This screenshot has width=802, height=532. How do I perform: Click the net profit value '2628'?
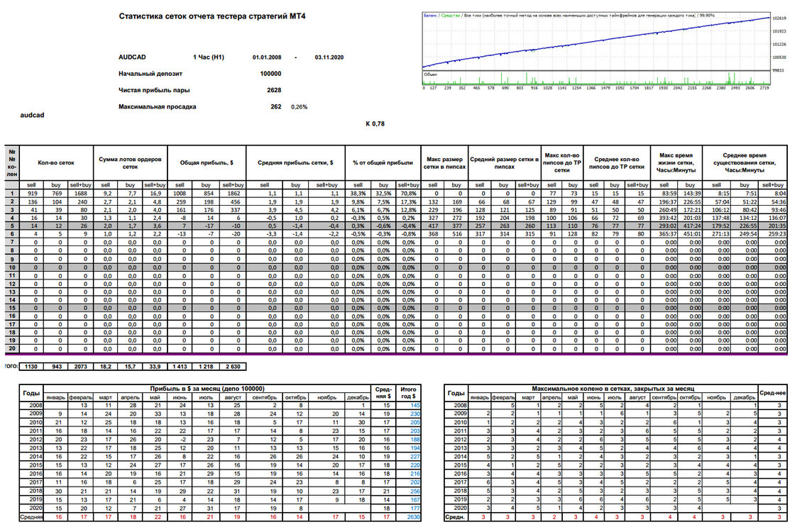pyautogui.click(x=274, y=90)
